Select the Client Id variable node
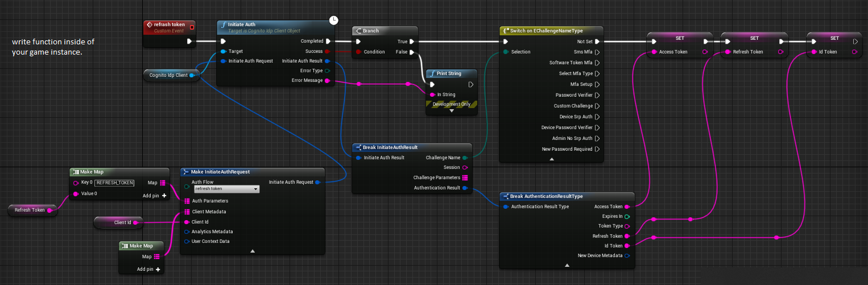Screen dimensions: 868x285 tap(118, 222)
